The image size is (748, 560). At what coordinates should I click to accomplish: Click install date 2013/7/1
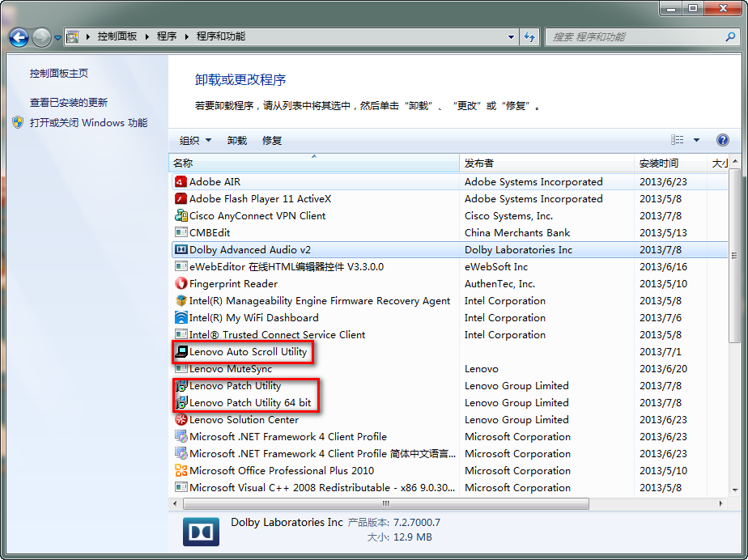(661, 351)
